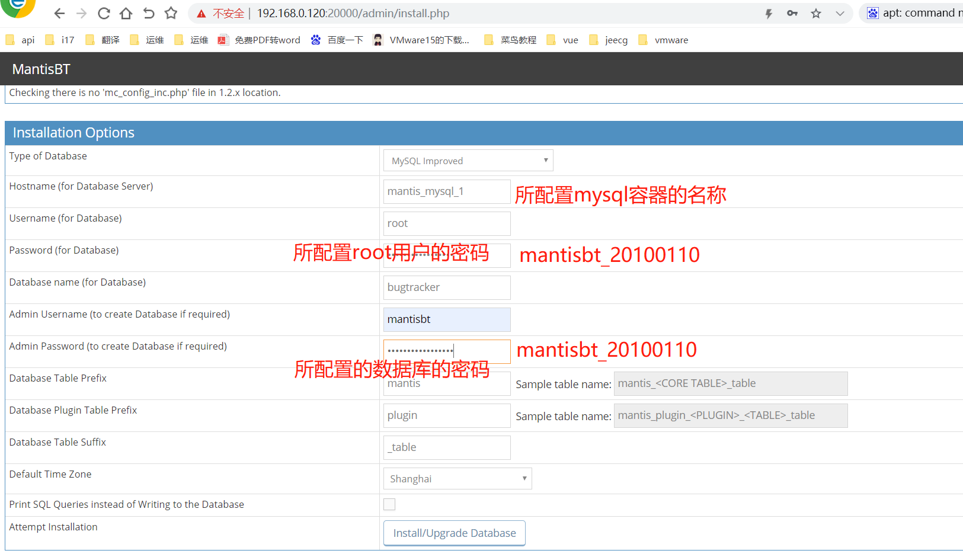963x560 pixels.
Task: Open the first 运维 bookmark folder
Action: 147,40
